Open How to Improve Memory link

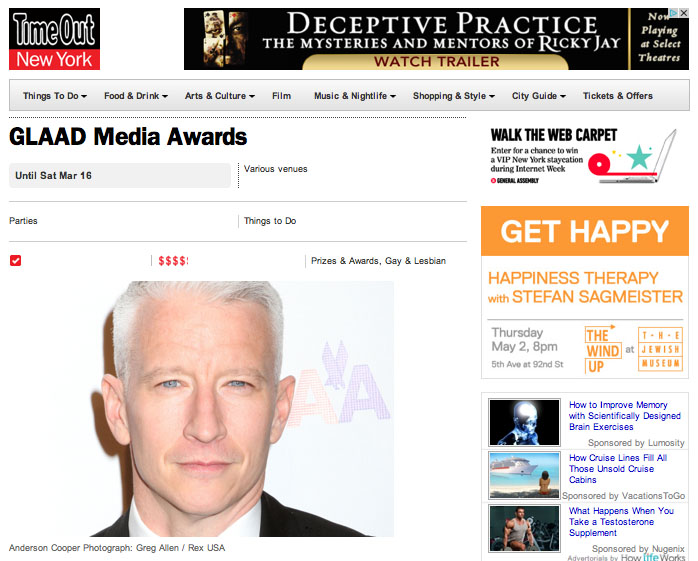pyautogui.click(x=625, y=416)
